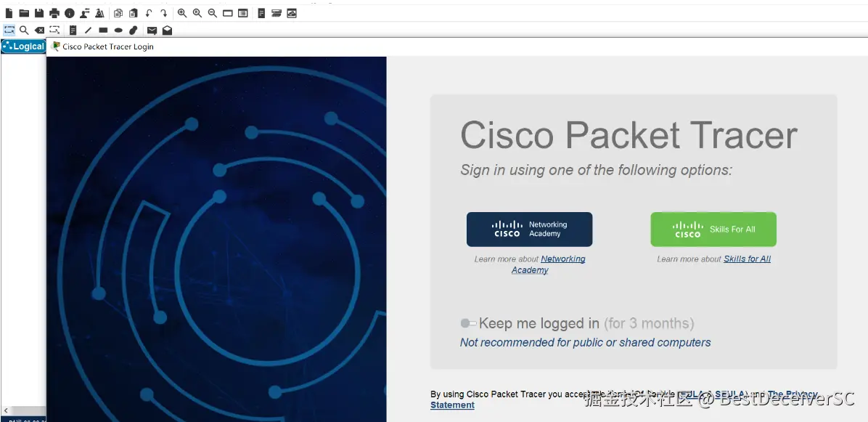Sign in with the Networking Academy button
Screen dimensions: 868x422
click(x=529, y=230)
